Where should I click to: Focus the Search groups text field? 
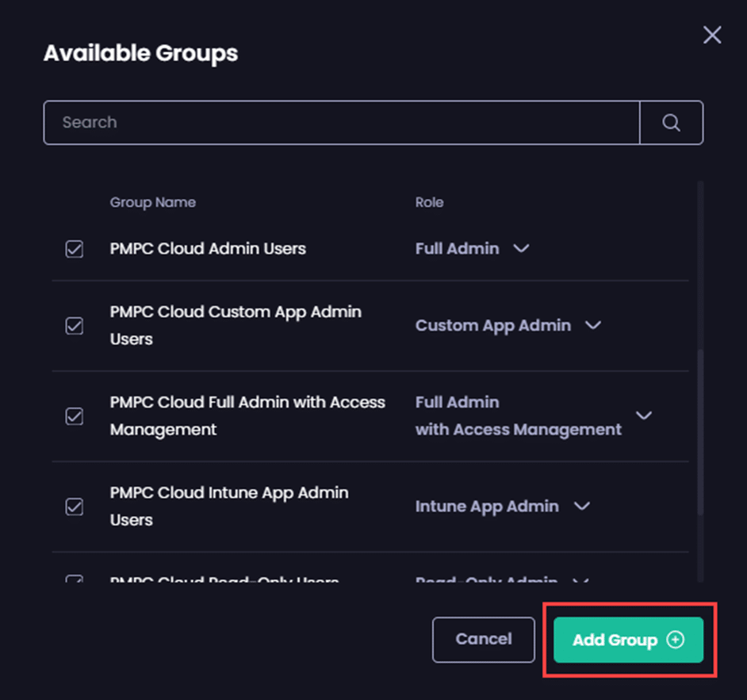click(x=341, y=123)
